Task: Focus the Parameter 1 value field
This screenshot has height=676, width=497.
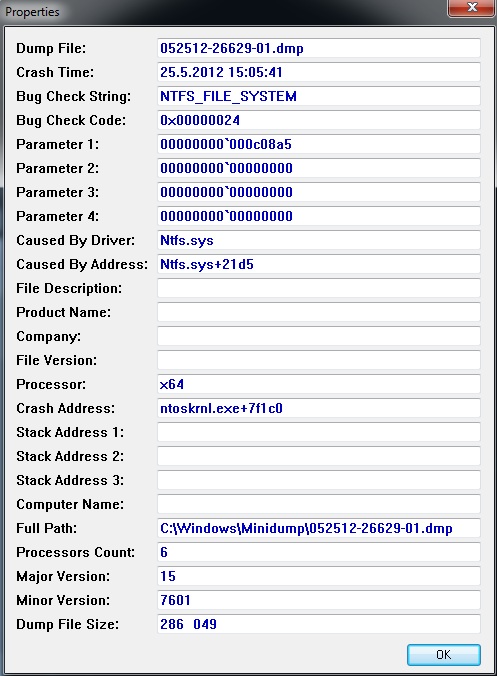Action: pyautogui.click(x=319, y=144)
